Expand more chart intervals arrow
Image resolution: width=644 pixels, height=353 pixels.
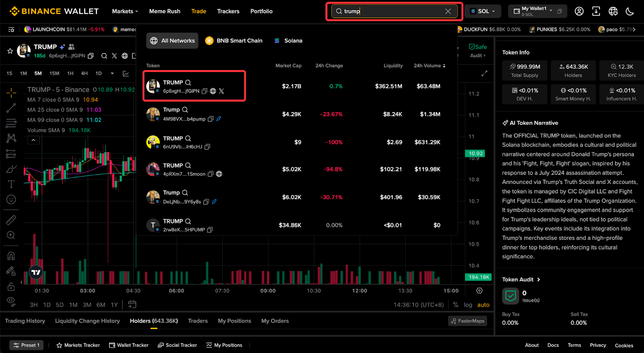112,73
